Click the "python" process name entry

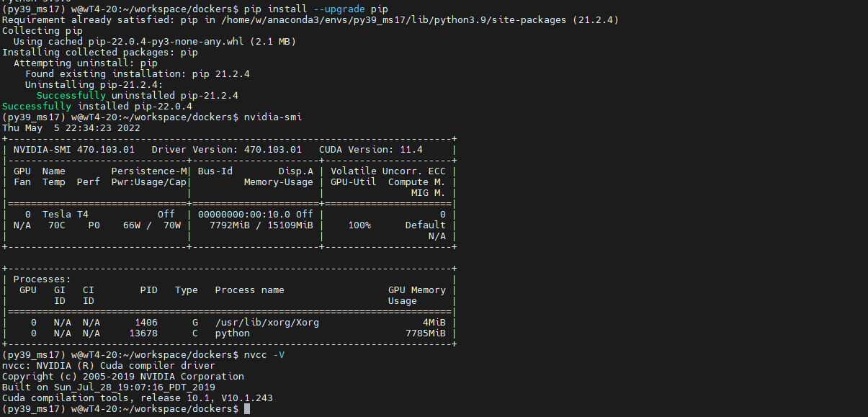point(232,333)
